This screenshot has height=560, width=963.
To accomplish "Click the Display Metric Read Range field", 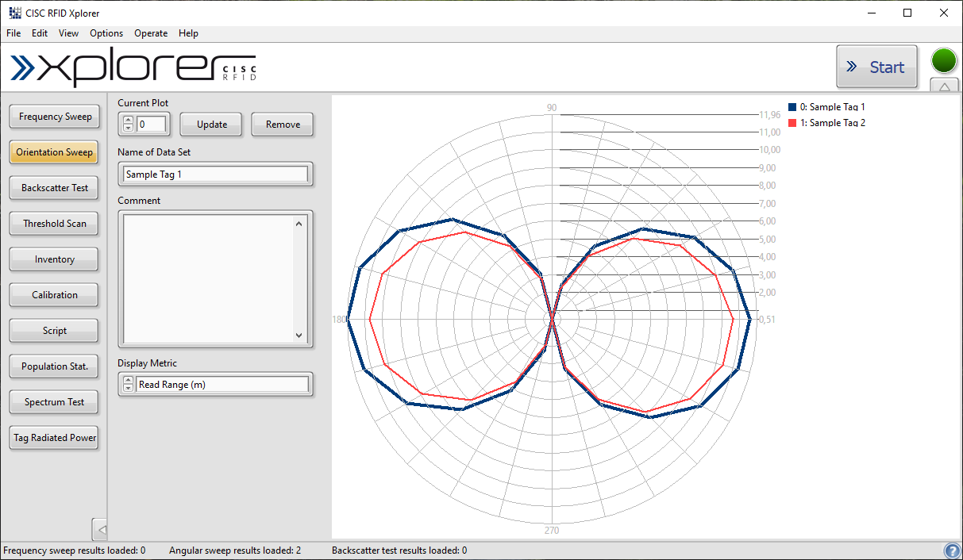I will 221,385.
